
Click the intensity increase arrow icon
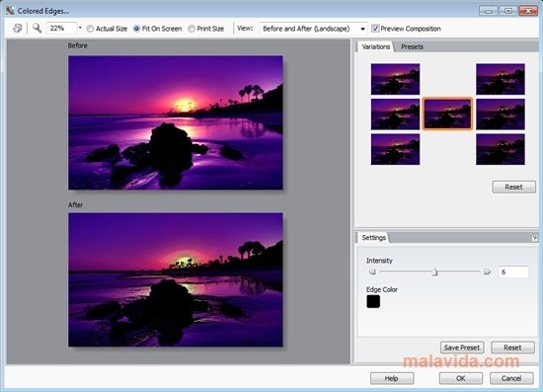pyautogui.click(x=487, y=272)
